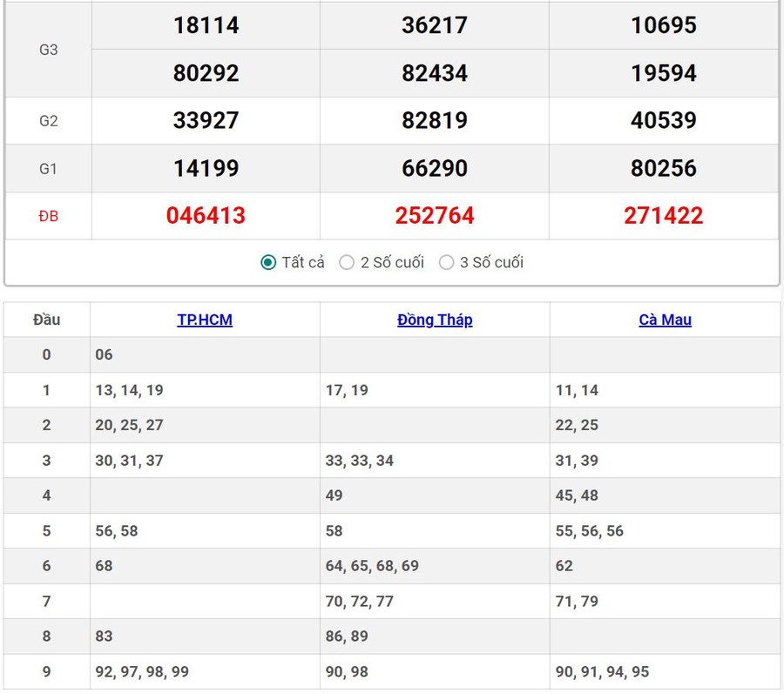Click the G1 prize number 14199
Image resolution: width=784 pixels, height=694 pixels.
pos(206,168)
